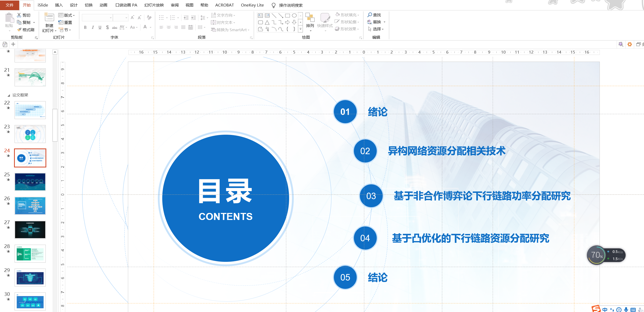The width and height of the screenshot is (644, 312).
Task: Switch to the iSlide tab
Action: [43, 5]
